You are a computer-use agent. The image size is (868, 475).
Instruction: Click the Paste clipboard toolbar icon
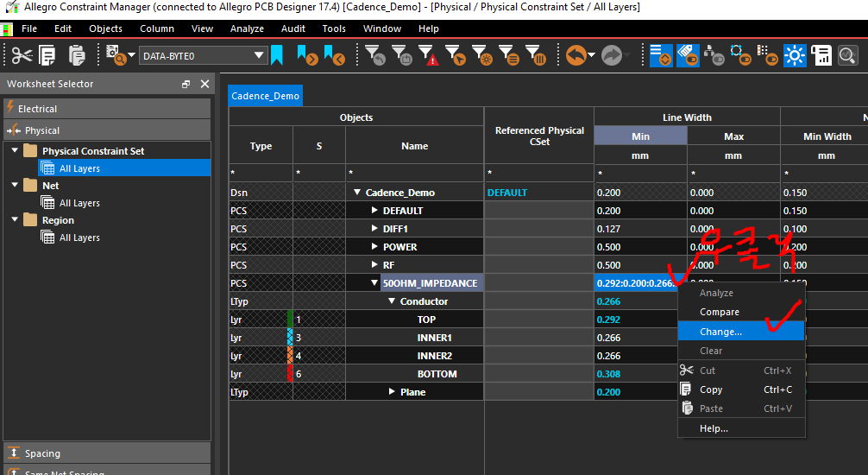[x=77, y=55]
